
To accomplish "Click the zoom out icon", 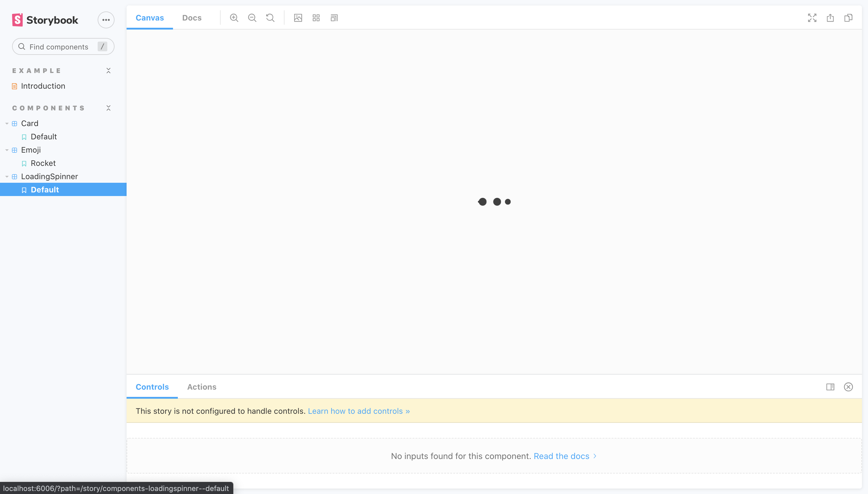I will [252, 18].
